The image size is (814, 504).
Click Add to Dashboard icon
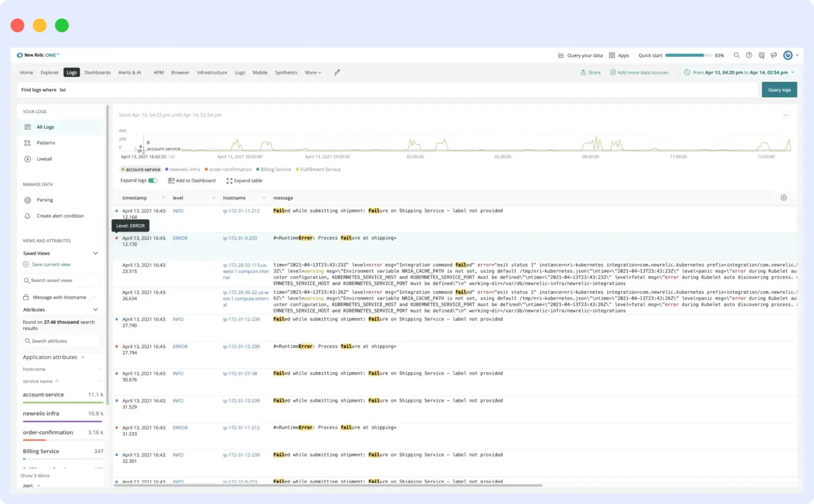point(171,181)
